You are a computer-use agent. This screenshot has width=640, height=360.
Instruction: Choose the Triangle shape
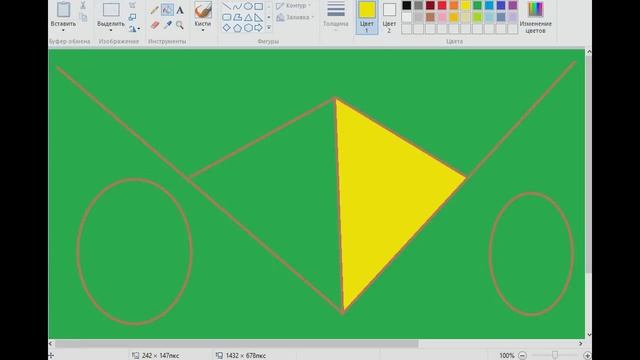point(248,17)
